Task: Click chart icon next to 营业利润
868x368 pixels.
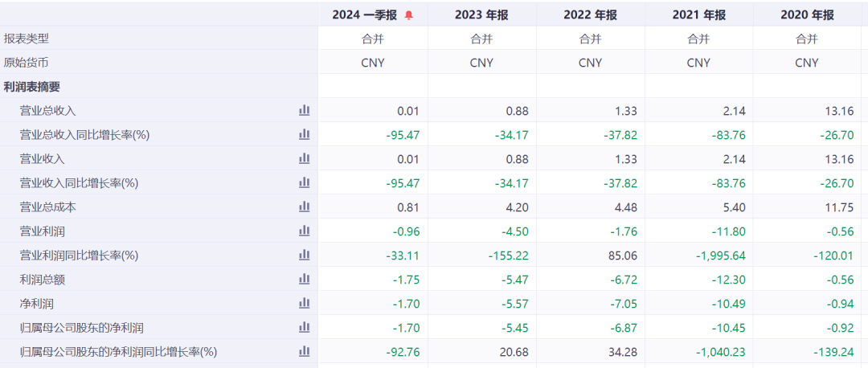Action: 304,231
